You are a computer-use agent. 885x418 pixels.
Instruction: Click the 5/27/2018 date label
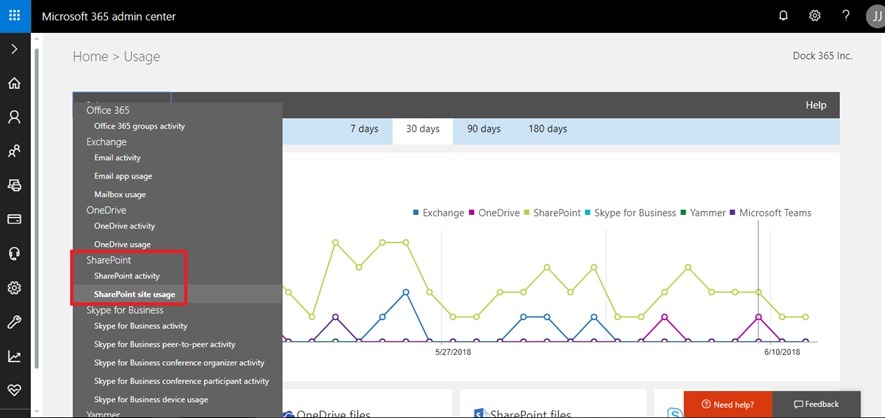coord(453,352)
